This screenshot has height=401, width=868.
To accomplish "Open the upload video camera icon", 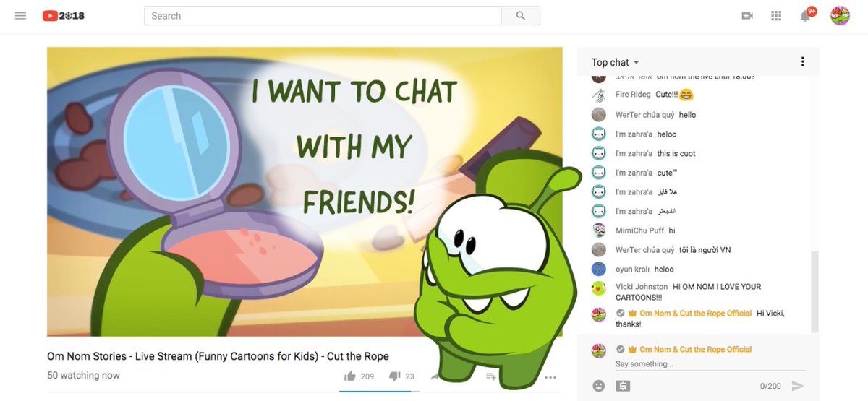I will point(747,16).
